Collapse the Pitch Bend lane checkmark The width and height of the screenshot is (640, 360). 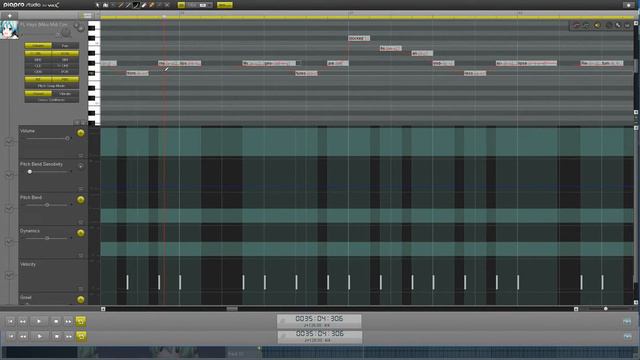coord(9,209)
